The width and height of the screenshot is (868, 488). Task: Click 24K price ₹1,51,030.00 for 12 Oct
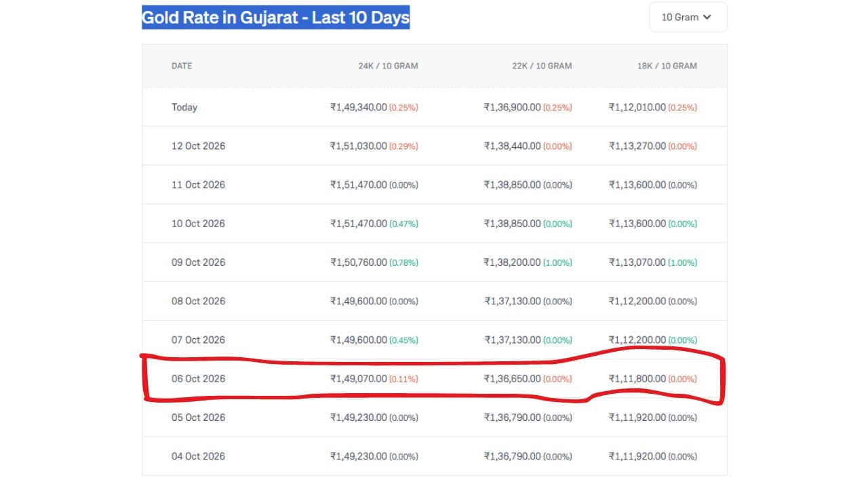pos(359,146)
